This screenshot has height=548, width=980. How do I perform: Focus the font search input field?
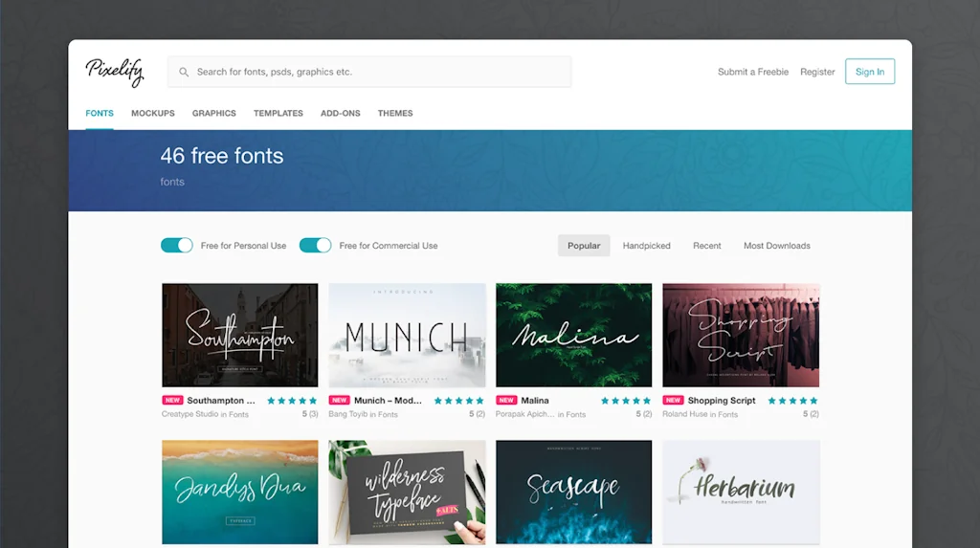click(369, 72)
